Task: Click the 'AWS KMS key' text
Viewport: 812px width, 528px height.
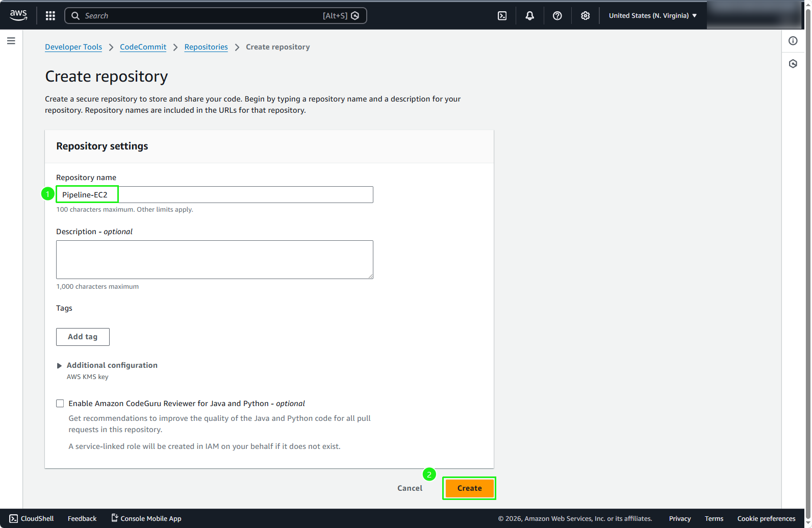Action: [88, 377]
